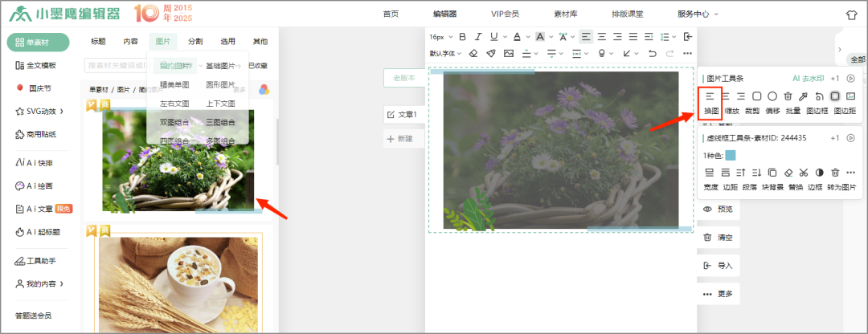Toggle the half-circle 边框 contrast icon
The width and height of the screenshot is (868, 334).
point(819,173)
